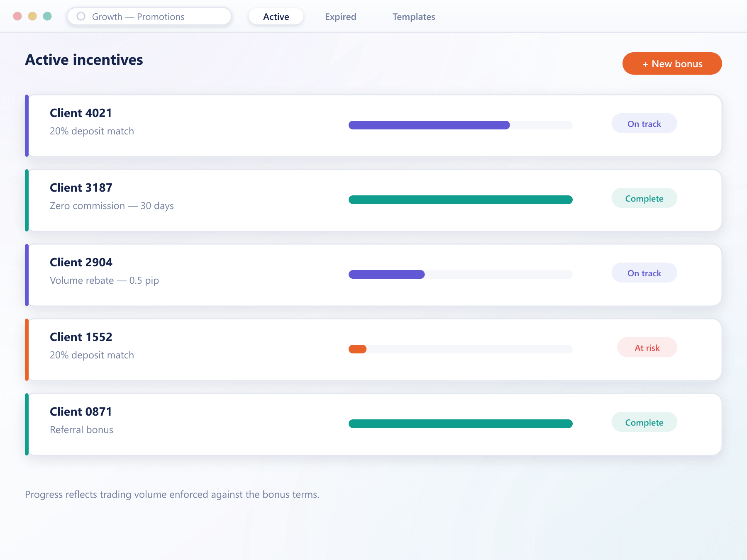Click the yellow minimize window dot
This screenshot has width=747, height=560.
(x=32, y=16)
